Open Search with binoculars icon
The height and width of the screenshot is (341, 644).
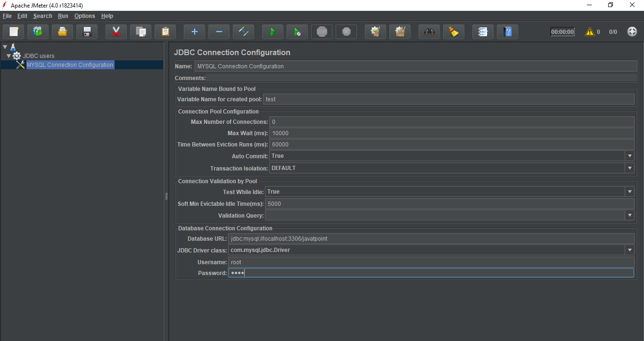[429, 32]
